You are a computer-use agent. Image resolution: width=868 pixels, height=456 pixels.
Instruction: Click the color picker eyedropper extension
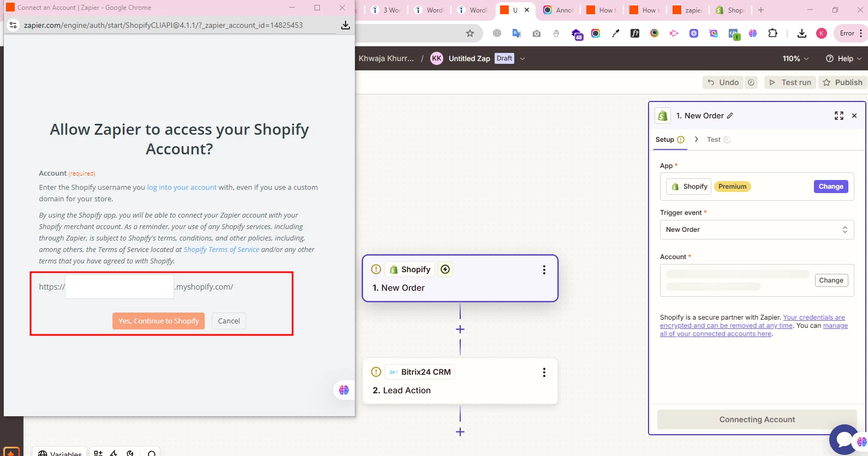pos(615,33)
